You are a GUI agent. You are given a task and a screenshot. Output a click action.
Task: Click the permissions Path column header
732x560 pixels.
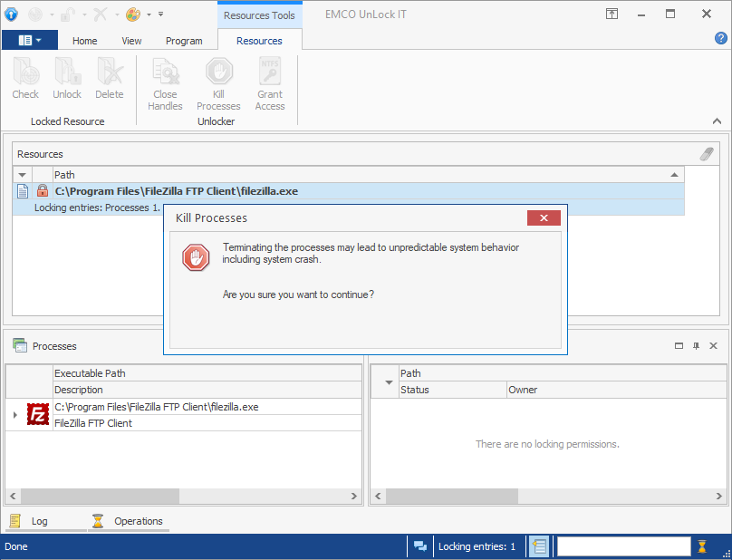tap(563, 373)
